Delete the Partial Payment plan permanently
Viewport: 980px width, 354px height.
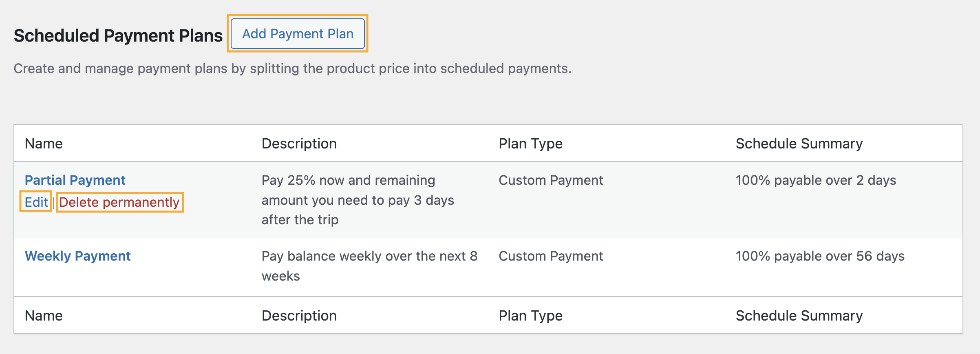(119, 202)
